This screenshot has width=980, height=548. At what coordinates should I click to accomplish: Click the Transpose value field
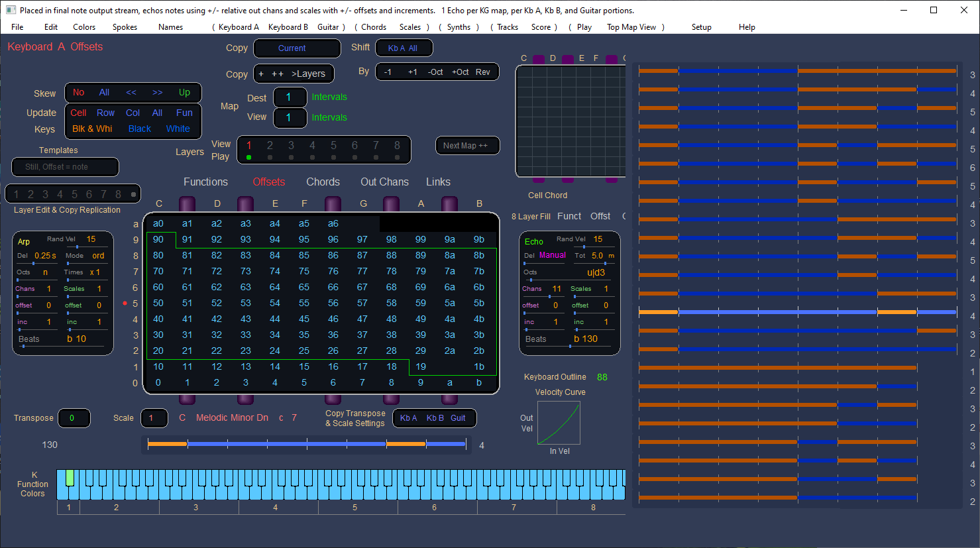pos(73,418)
